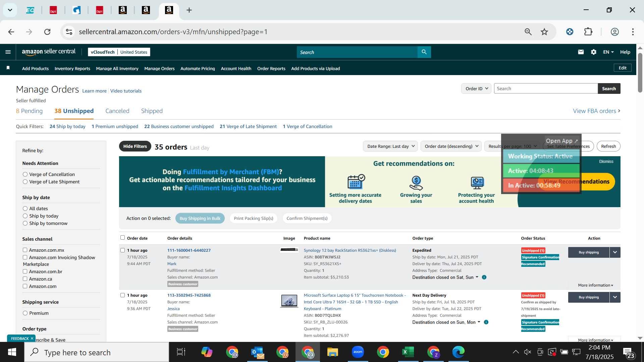Open View FBA orders link
The width and height of the screenshot is (644, 362).
(x=596, y=111)
